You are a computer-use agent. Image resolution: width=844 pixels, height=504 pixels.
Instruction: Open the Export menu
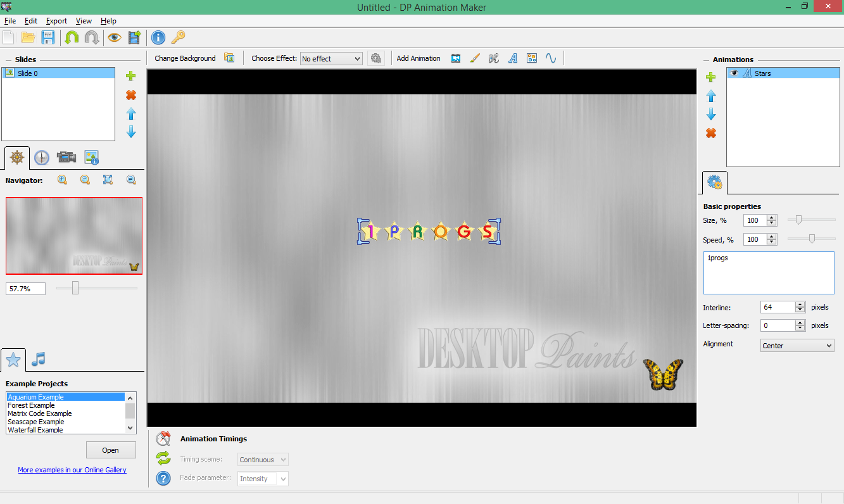56,20
